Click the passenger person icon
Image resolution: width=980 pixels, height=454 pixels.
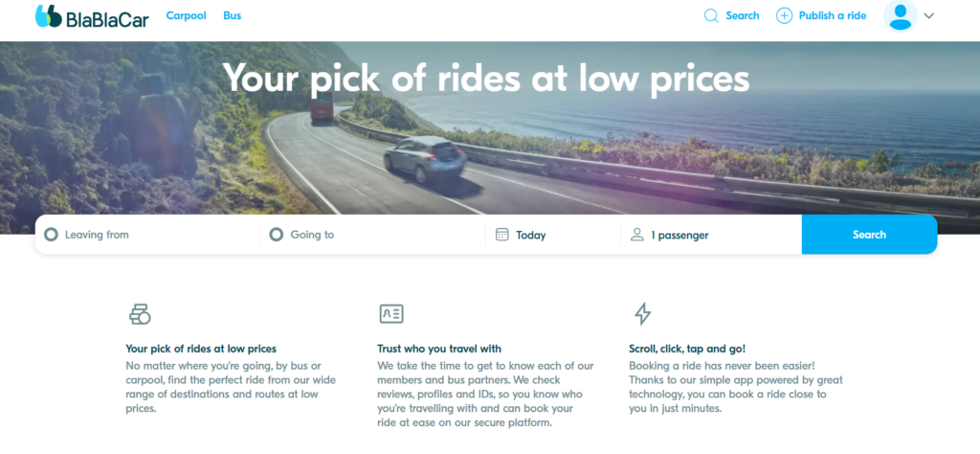pyautogui.click(x=637, y=235)
